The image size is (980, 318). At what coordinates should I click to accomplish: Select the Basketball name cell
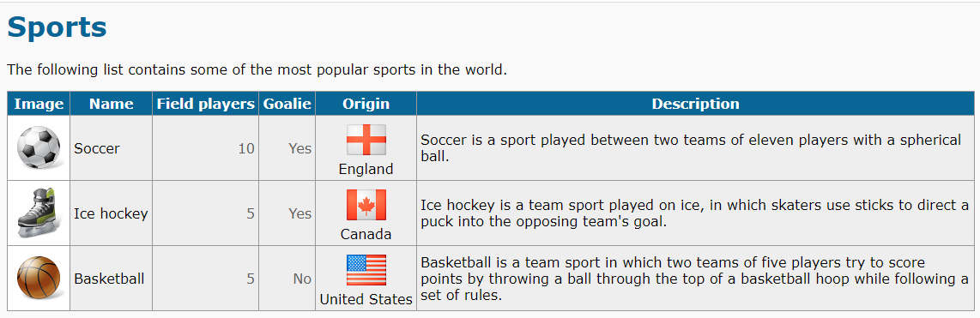point(112,278)
